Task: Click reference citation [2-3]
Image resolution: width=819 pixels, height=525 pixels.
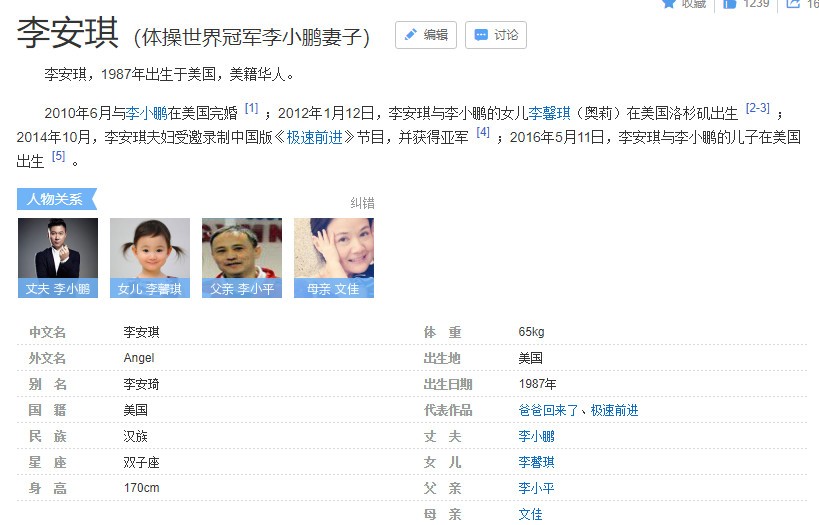Action: (x=757, y=109)
